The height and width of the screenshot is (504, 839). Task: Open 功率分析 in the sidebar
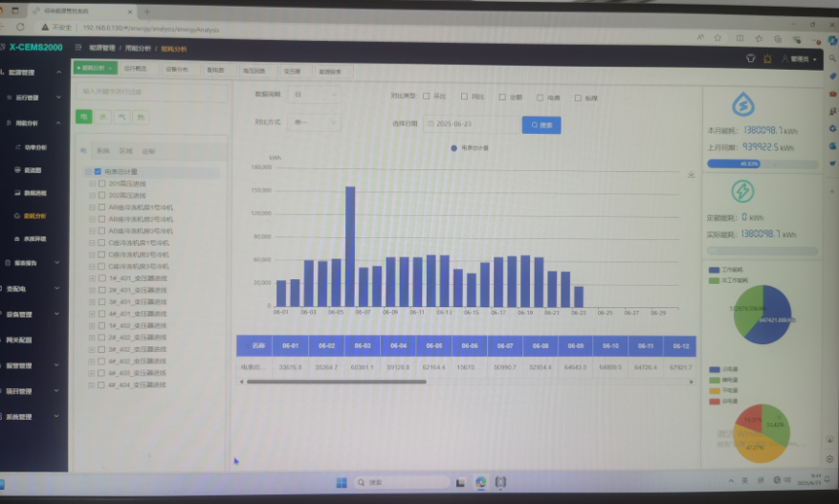35,147
